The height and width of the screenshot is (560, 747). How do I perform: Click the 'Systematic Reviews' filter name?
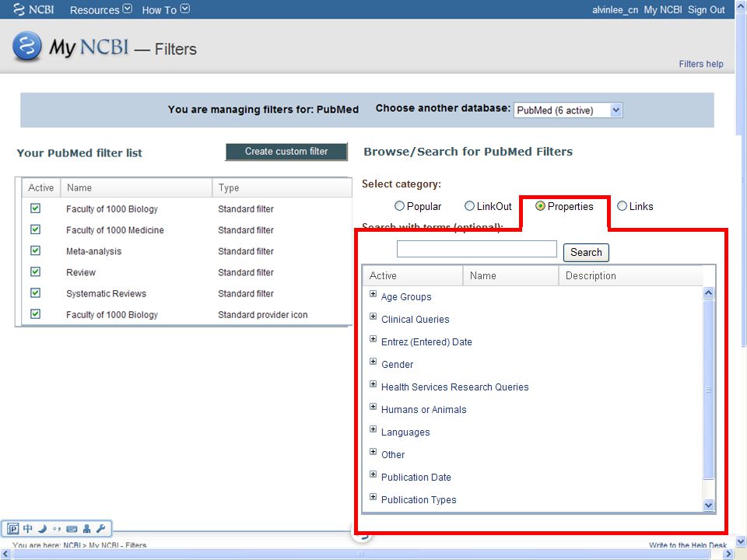pyautogui.click(x=107, y=293)
